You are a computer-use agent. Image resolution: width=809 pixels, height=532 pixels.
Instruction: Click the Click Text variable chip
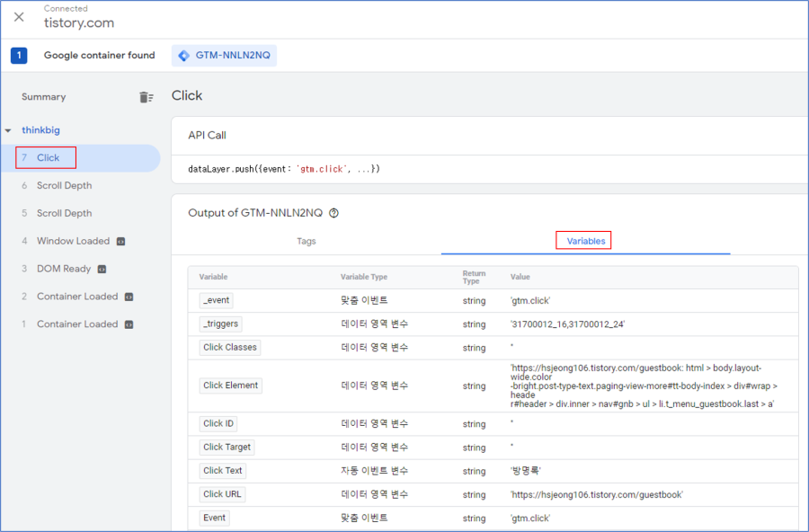point(223,471)
